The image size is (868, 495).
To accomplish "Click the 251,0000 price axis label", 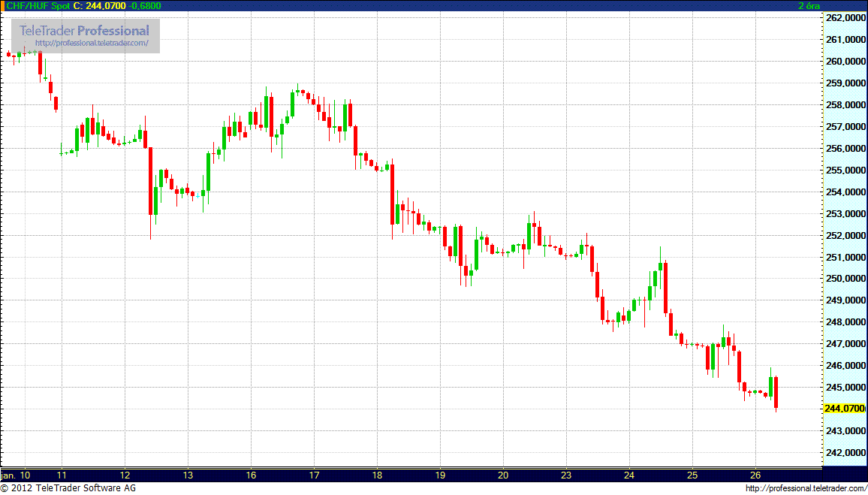I will click(845, 257).
